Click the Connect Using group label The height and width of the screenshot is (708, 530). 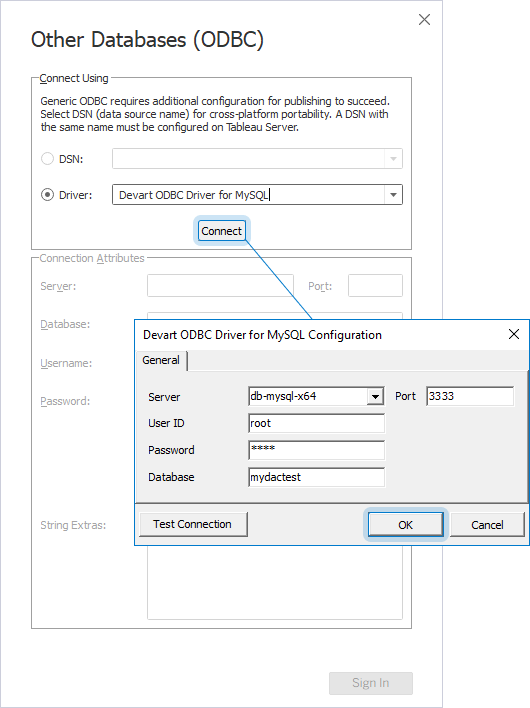coord(74,78)
